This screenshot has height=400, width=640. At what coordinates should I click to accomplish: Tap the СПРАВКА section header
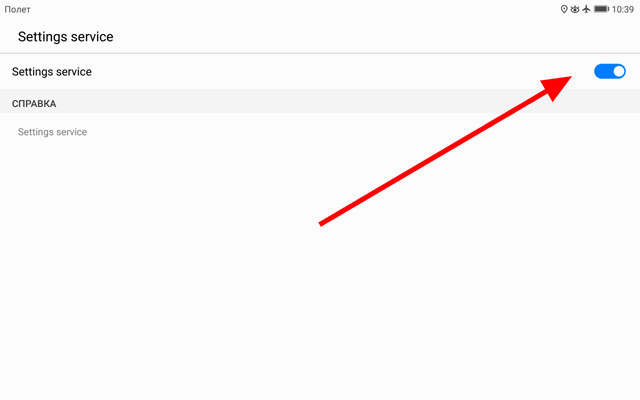point(34,104)
